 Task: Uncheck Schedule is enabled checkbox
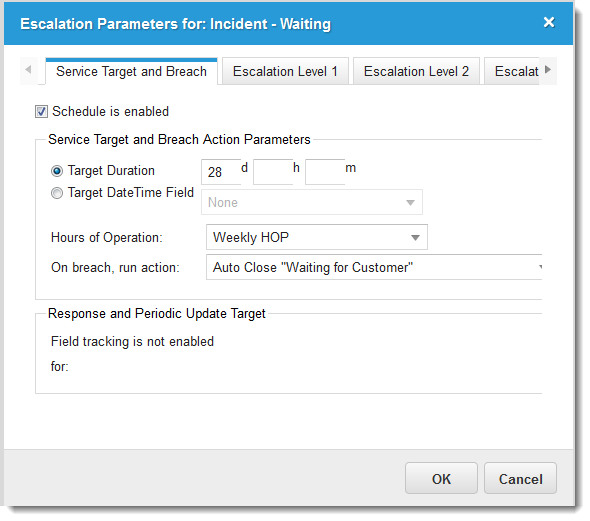(41, 112)
